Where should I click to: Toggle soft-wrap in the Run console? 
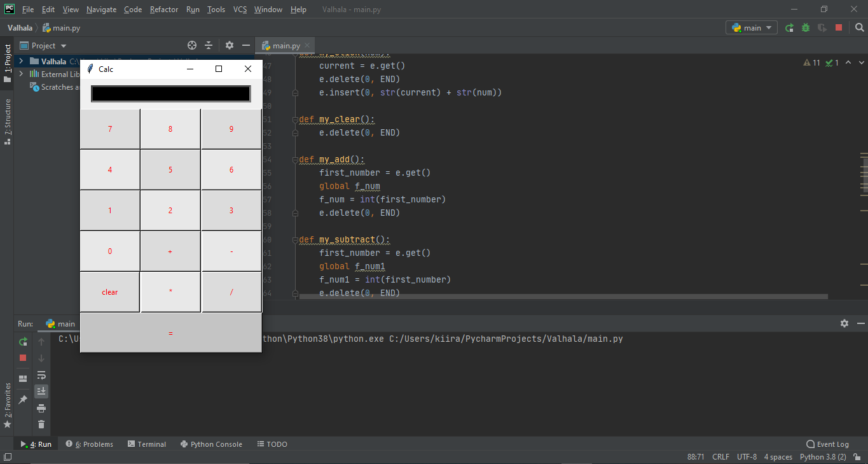click(x=41, y=375)
